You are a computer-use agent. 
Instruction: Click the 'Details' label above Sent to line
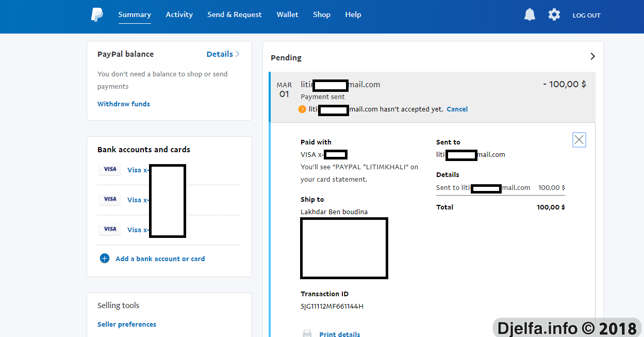pyautogui.click(x=448, y=174)
